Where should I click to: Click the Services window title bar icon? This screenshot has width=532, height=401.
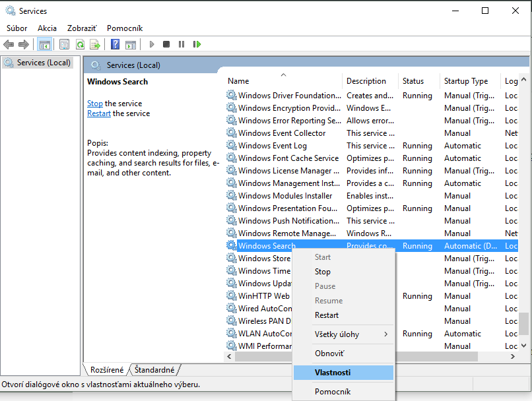pyautogui.click(x=11, y=11)
